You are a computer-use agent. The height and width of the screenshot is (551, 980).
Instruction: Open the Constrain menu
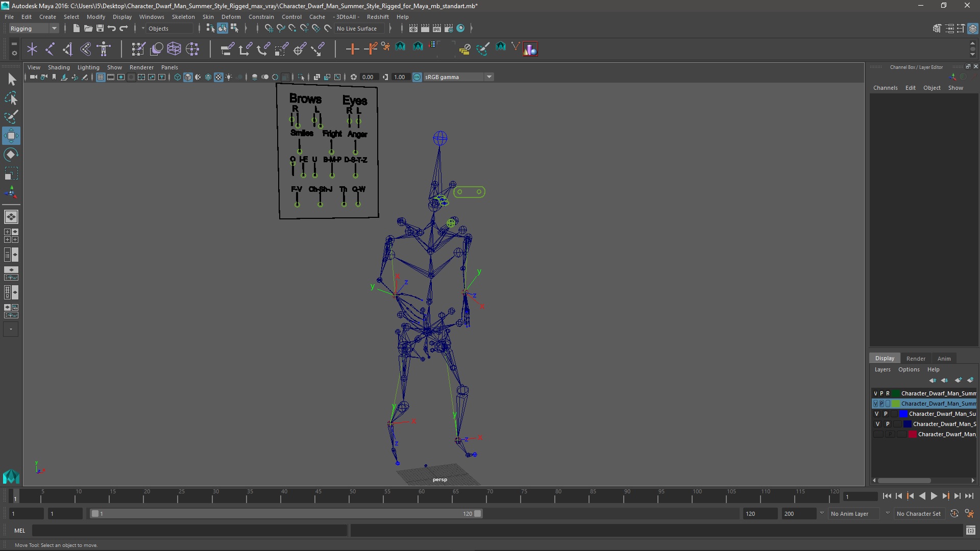coord(261,17)
